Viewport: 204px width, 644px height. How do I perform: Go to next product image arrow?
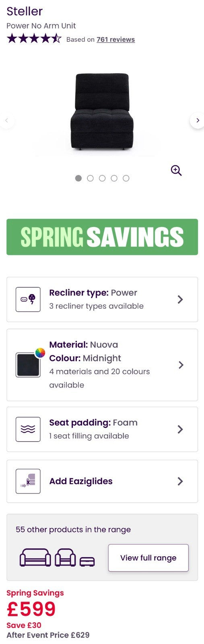197,120
